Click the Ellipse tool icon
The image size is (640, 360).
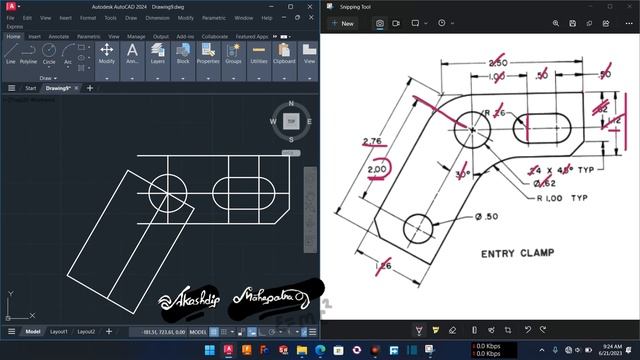(81, 58)
